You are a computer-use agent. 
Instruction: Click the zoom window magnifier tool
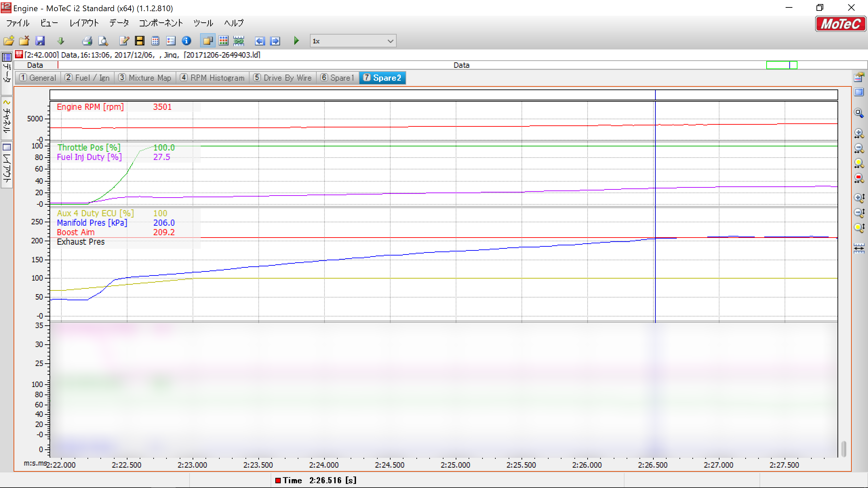(859, 113)
